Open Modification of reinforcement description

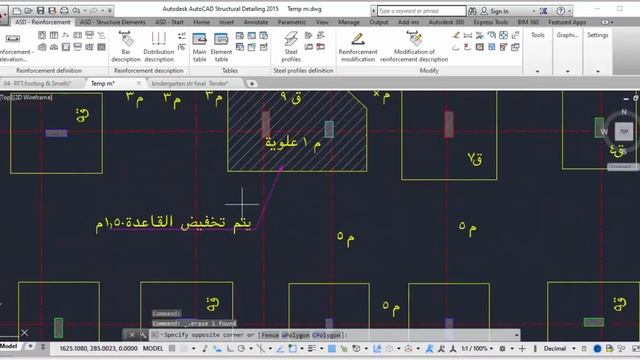click(414, 47)
